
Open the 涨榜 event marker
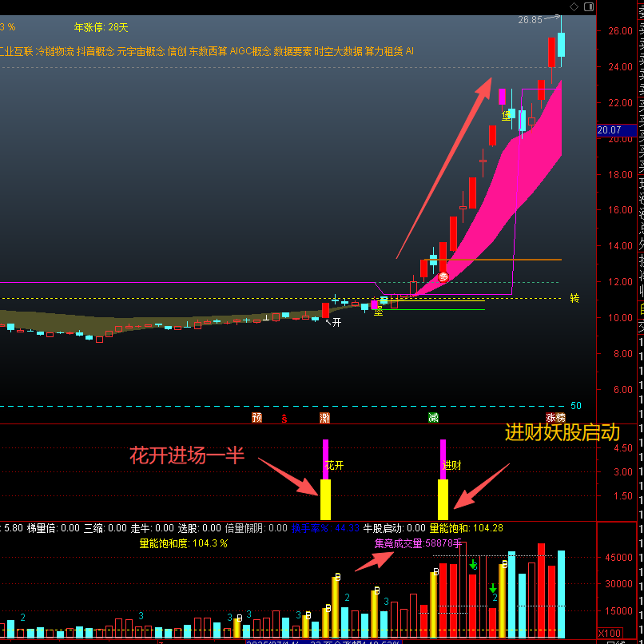pos(555,418)
